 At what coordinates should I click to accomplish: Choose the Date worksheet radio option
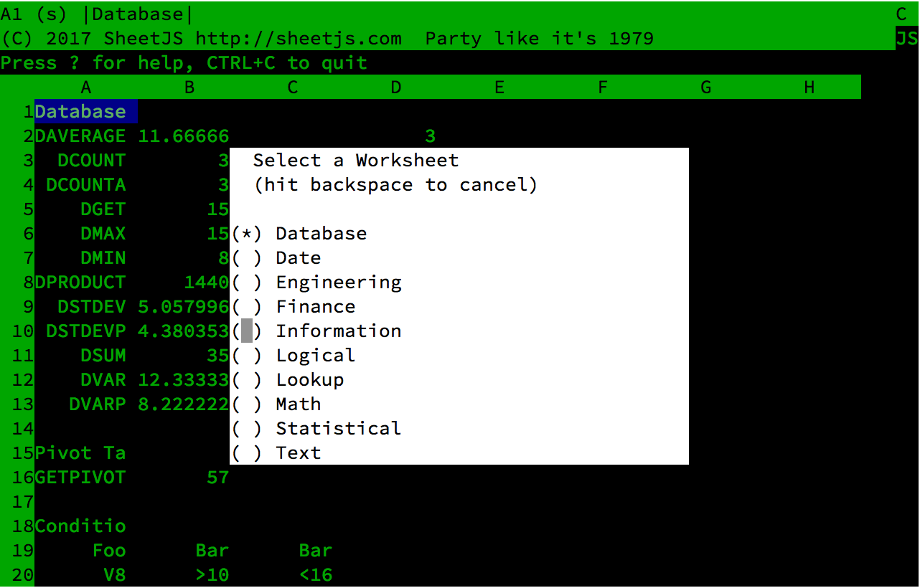[x=247, y=258]
